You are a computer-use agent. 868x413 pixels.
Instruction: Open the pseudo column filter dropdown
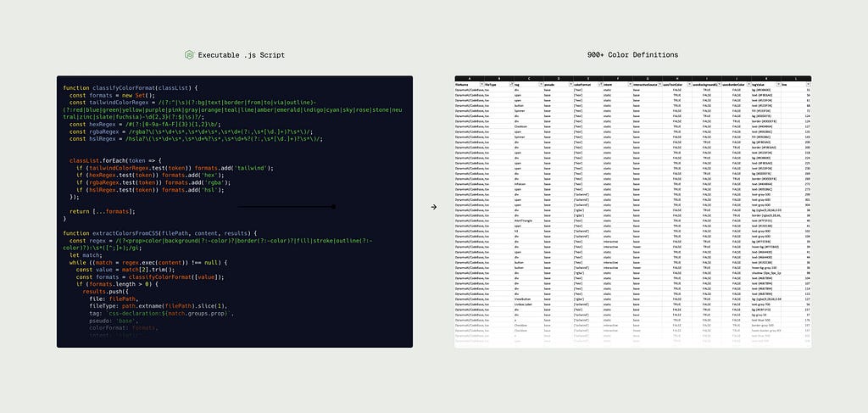click(570, 84)
